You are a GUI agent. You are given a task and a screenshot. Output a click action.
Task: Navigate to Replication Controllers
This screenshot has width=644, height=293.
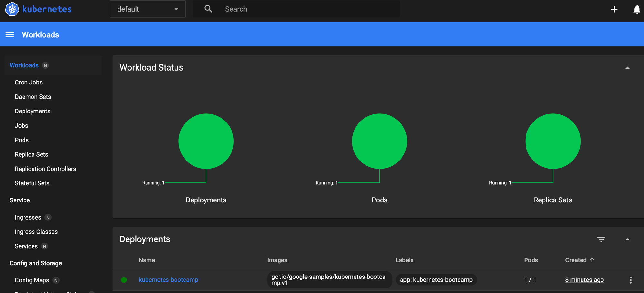point(45,169)
